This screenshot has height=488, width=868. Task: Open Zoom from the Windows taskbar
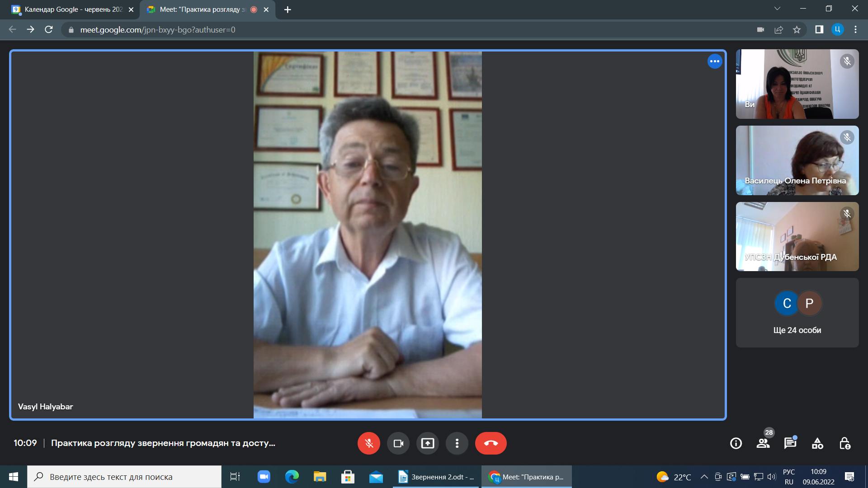264,477
